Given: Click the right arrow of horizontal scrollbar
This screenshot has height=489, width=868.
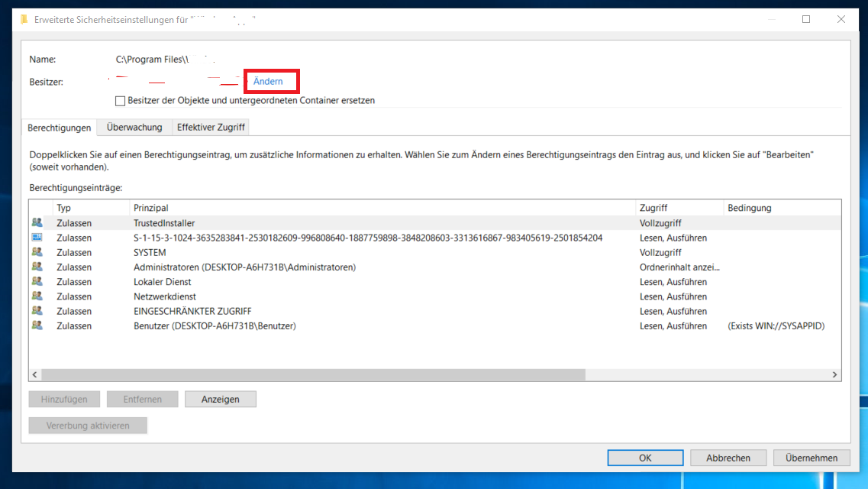Looking at the screenshot, I should (x=834, y=375).
